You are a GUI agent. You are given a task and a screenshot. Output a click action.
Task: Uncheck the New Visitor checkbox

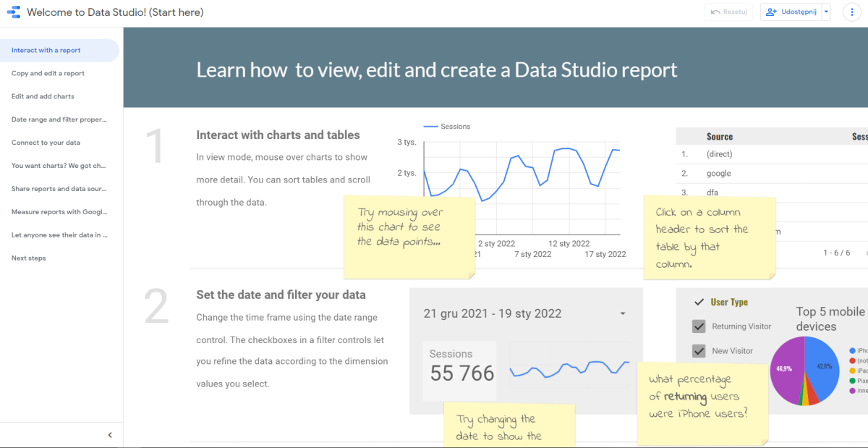(699, 350)
